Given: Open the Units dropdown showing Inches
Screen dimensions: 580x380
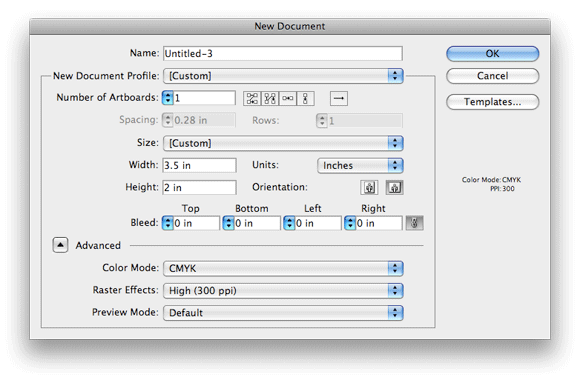Looking at the screenshot, I should 360,165.
